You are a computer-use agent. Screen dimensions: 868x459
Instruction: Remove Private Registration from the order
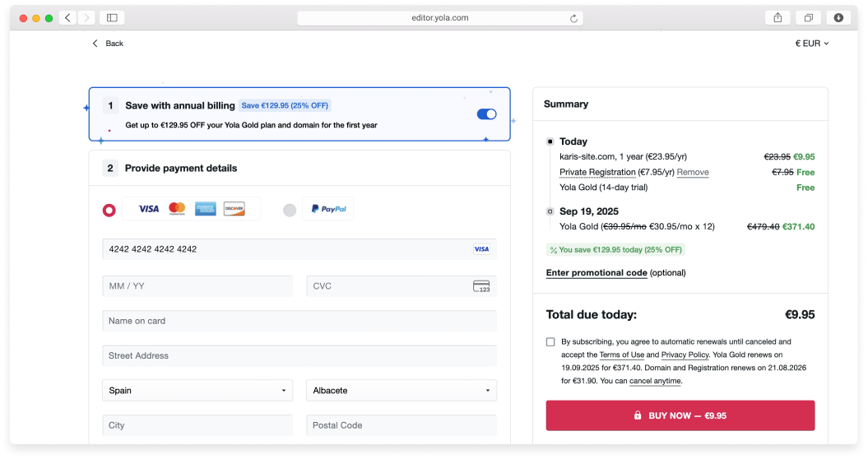tap(693, 173)
